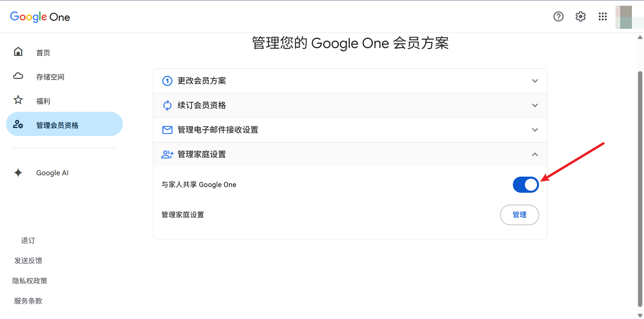644x319 pixels.
Task: Open the Help question mark icon
Action: click(x=558, y=16)
